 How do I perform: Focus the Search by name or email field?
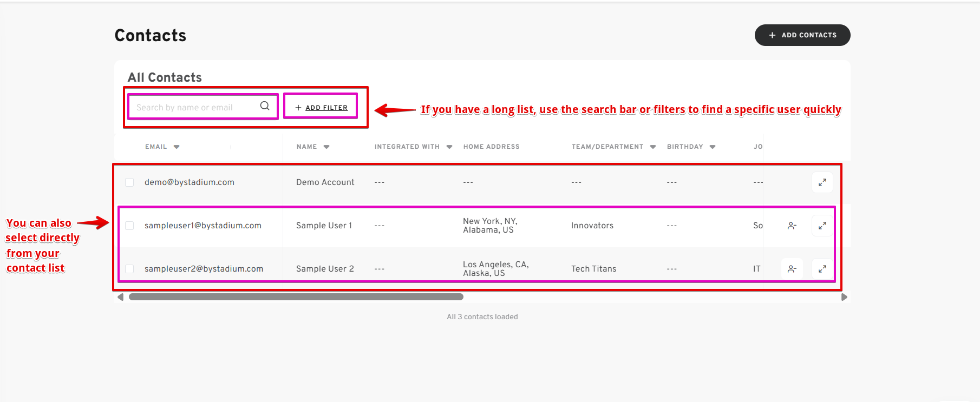coord(203,107)
